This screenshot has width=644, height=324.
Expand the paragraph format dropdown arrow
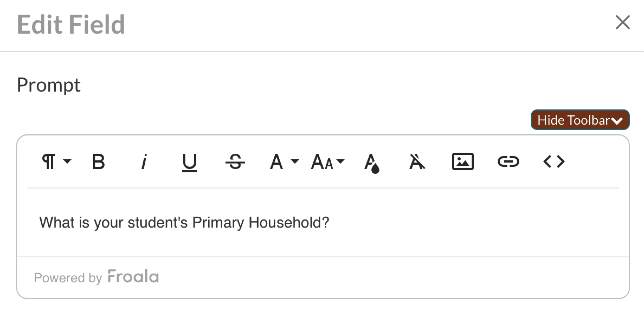point(67,161)
